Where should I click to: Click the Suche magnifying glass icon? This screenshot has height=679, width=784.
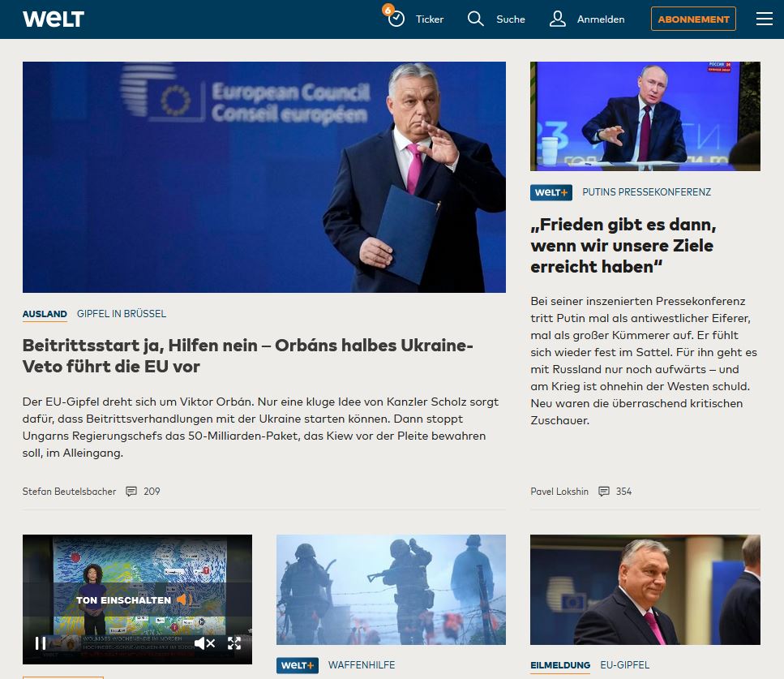tap(476, 19)
